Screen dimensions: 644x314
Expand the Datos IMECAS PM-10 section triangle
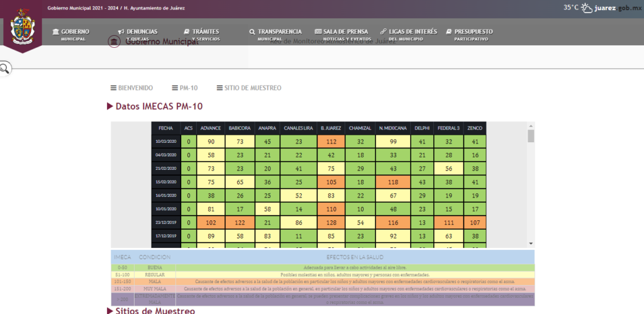[110, 106]
